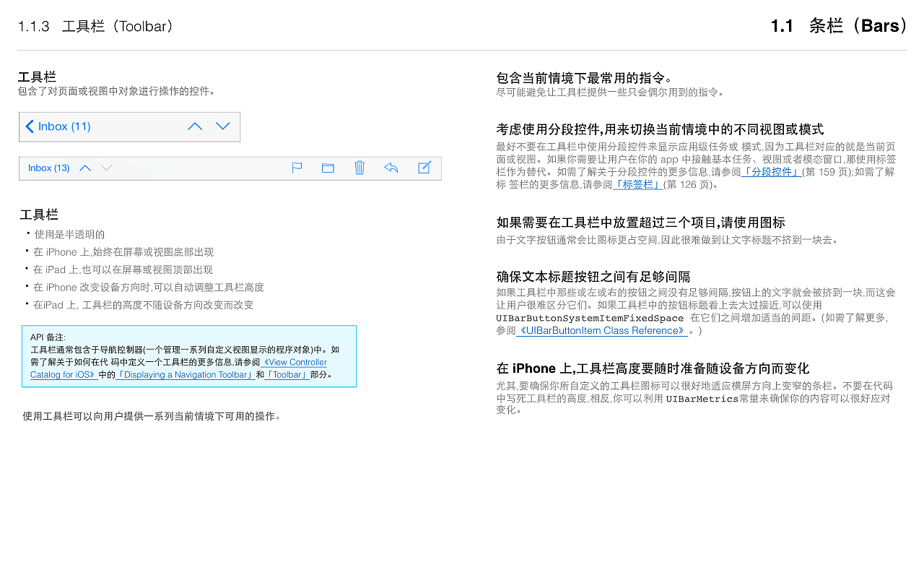
Task: Expand the up chevron beside Inbox (13)
Action: (x=84, y=167)
